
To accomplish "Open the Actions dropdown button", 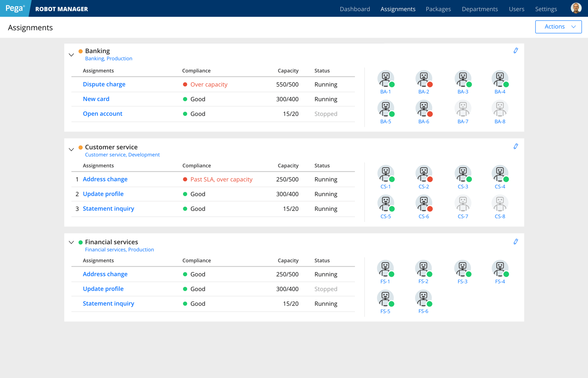I will point(558,27).
